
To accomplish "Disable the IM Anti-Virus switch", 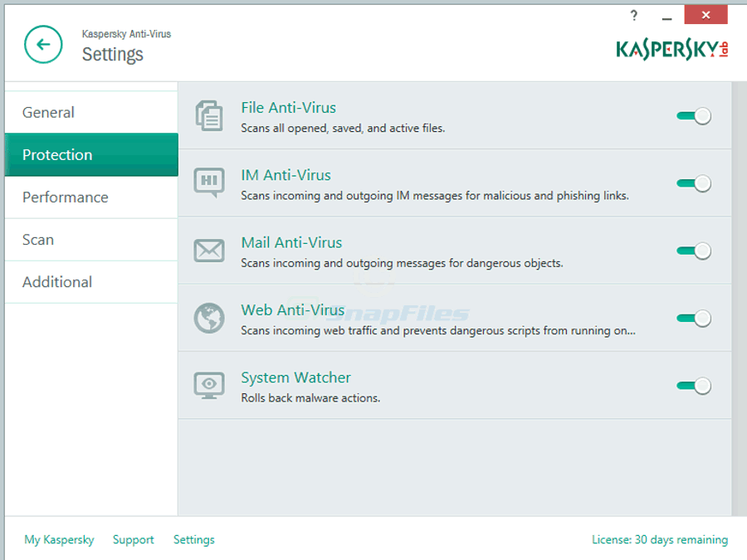I will coord(694,183).
